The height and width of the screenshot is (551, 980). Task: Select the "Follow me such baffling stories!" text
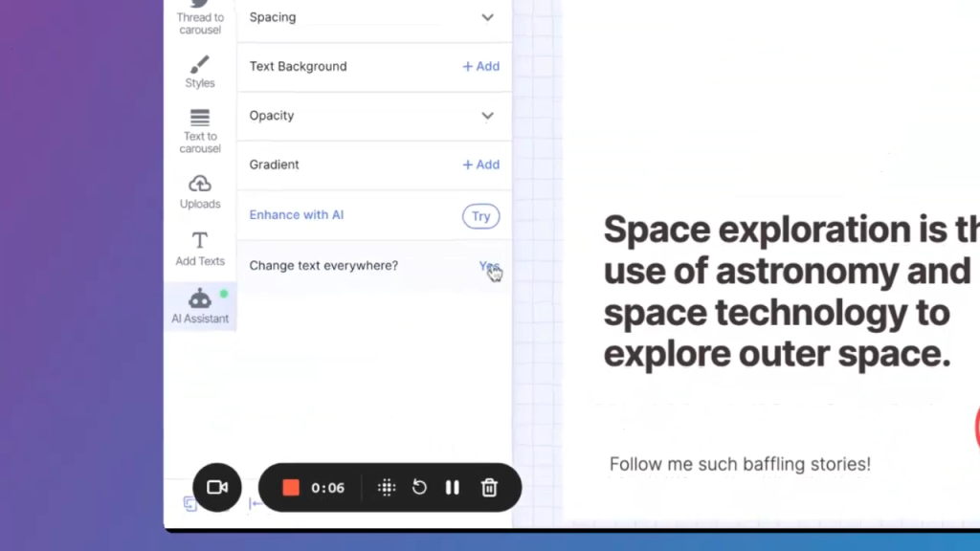740,465
